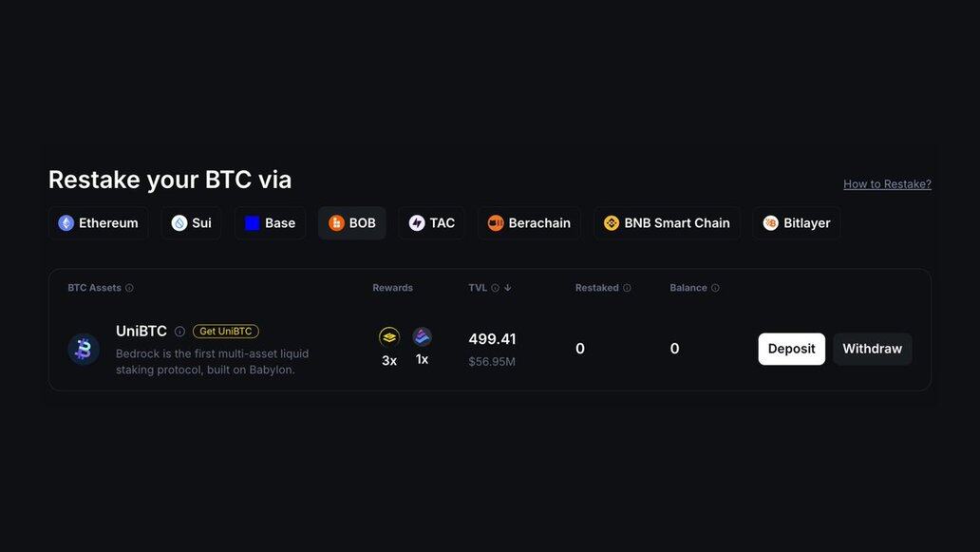Choose the BOB network tab

pyautogui.click(x=352, y=223)
